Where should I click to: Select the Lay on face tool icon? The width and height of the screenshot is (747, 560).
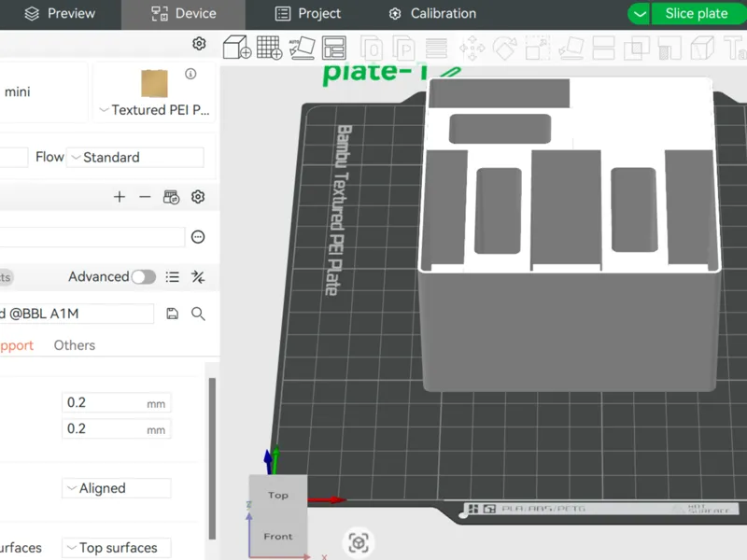pyautogui.click(x=571, y=49)
